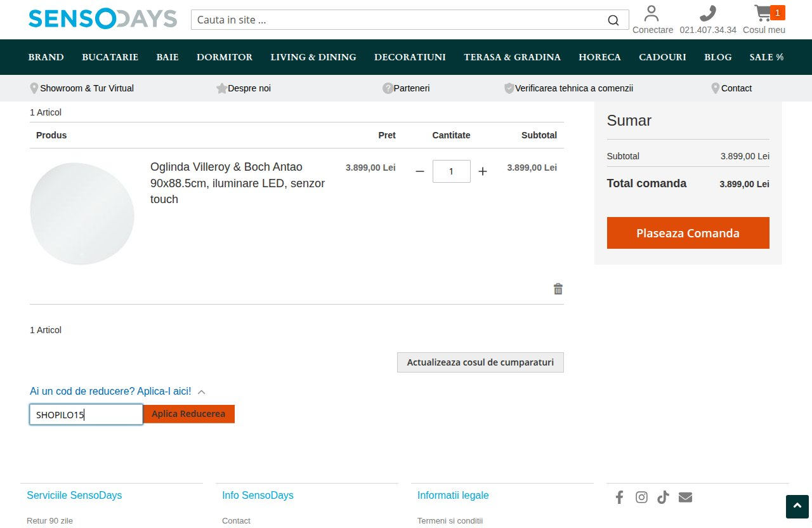
Task: Click the Showroom & Tur Virtual link
Action: (87, 88)
